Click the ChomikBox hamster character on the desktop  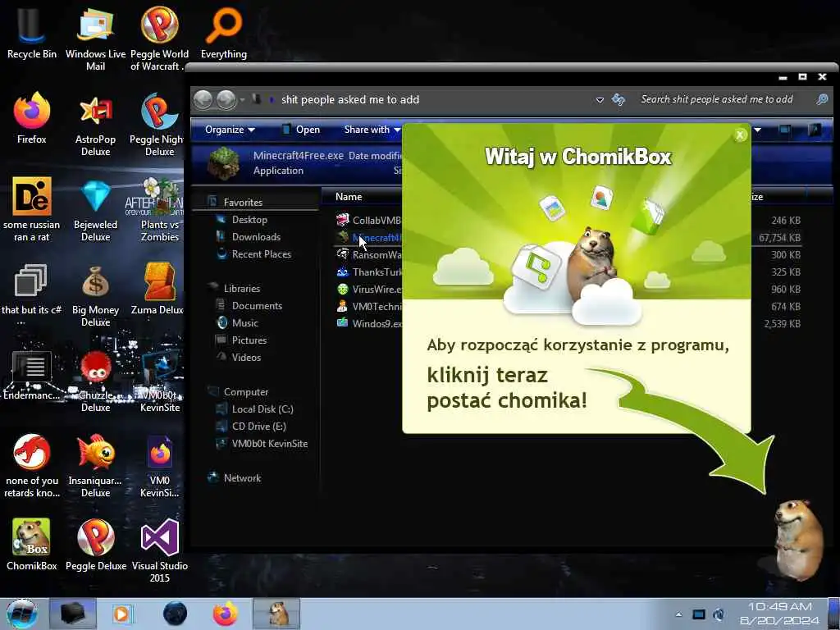pos(798,540)
